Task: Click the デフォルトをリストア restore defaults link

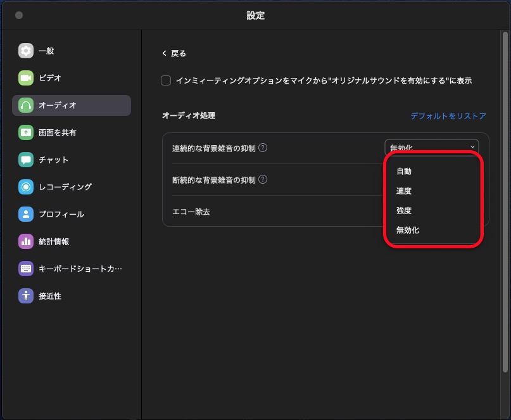Action: tap(448, 116)
